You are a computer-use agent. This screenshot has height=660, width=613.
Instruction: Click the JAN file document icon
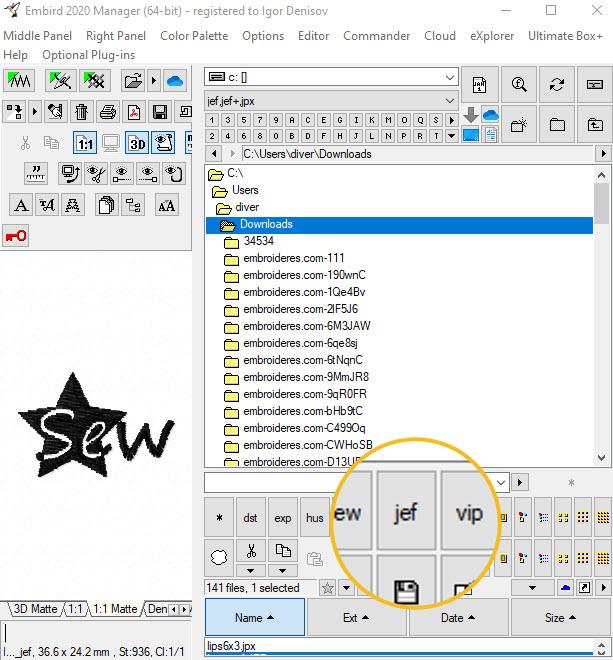point(480,85)
